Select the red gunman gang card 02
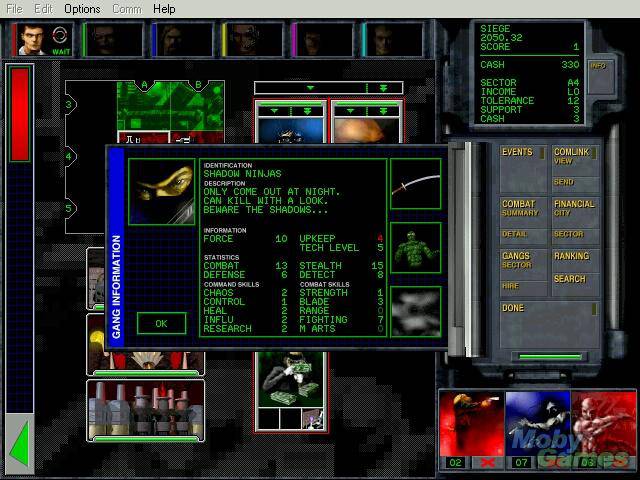The height and width of the screenshot is (480, 640). click(471, 424)
